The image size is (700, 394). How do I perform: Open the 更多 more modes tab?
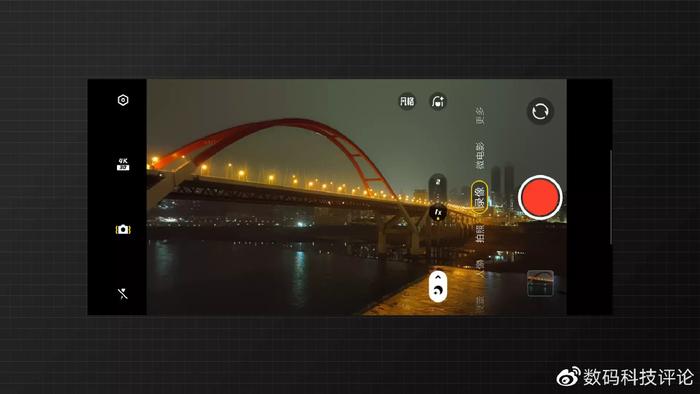tap(480, 116)
